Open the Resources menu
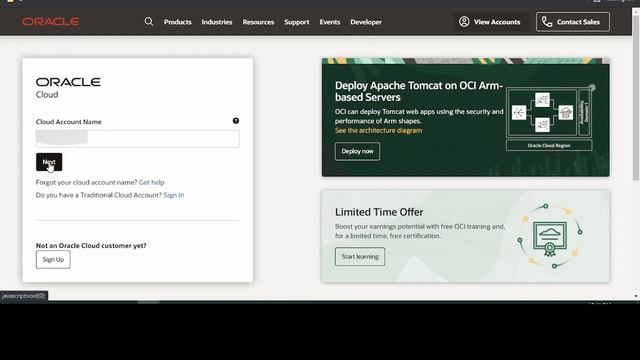This screenshot has height=360, width=640. [258, 22]
